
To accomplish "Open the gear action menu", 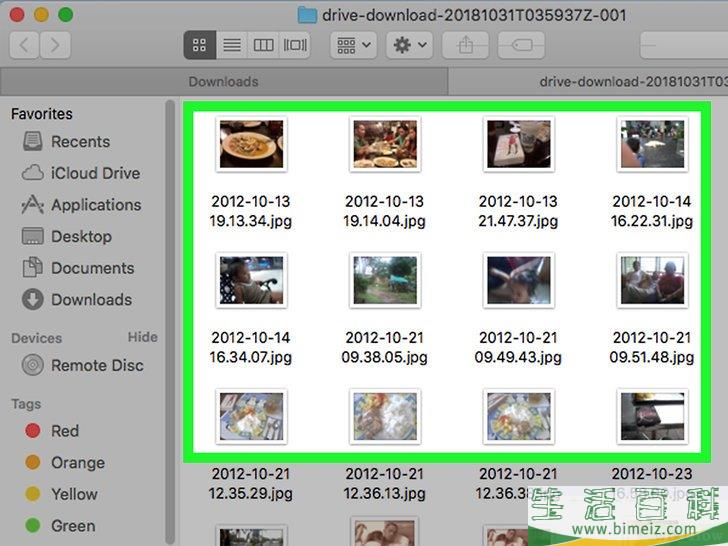I will coord(409,45).
